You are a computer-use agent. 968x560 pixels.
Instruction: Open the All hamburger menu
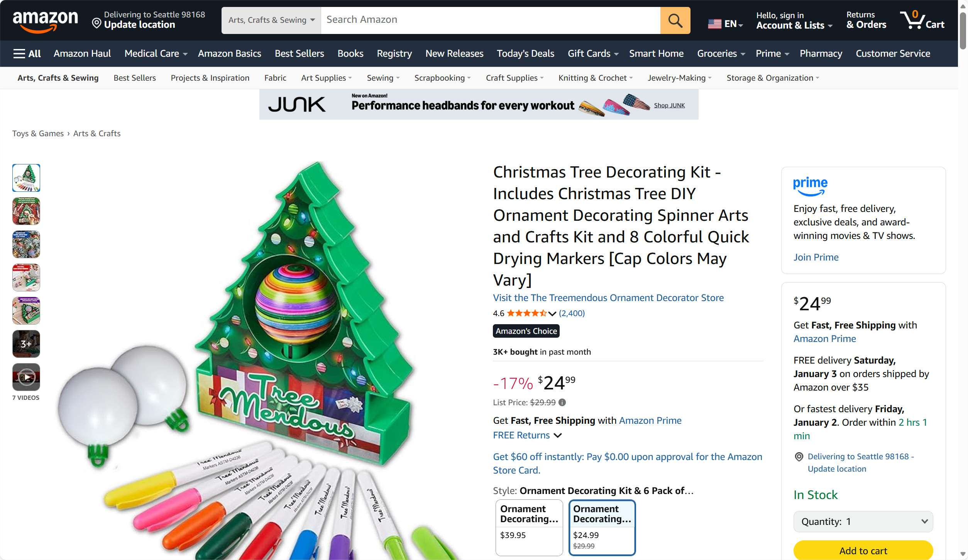(x=27, y=54)
